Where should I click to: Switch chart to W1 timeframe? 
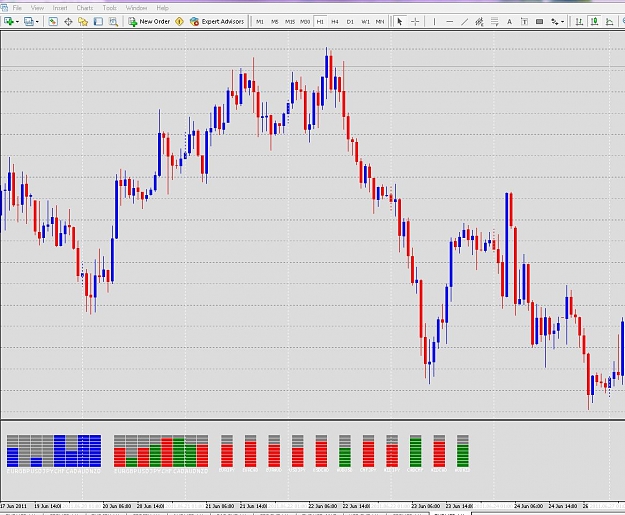click(365, 22)
